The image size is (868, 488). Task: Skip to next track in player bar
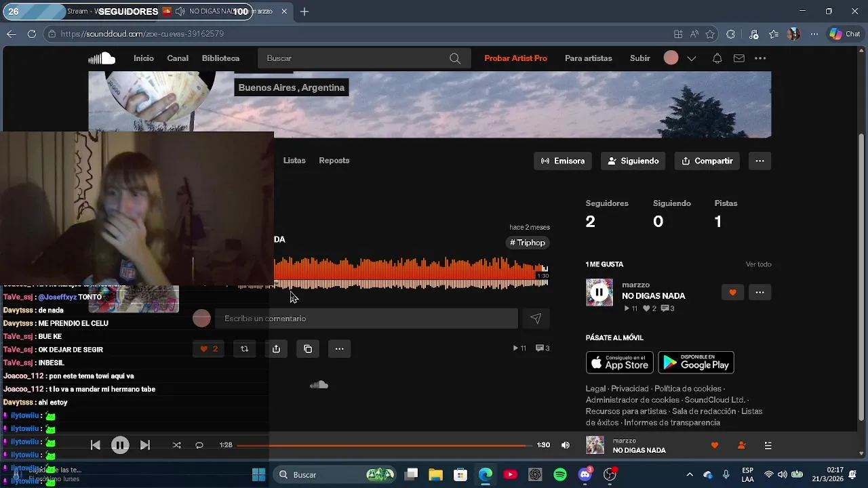click(x=144, y=445)
